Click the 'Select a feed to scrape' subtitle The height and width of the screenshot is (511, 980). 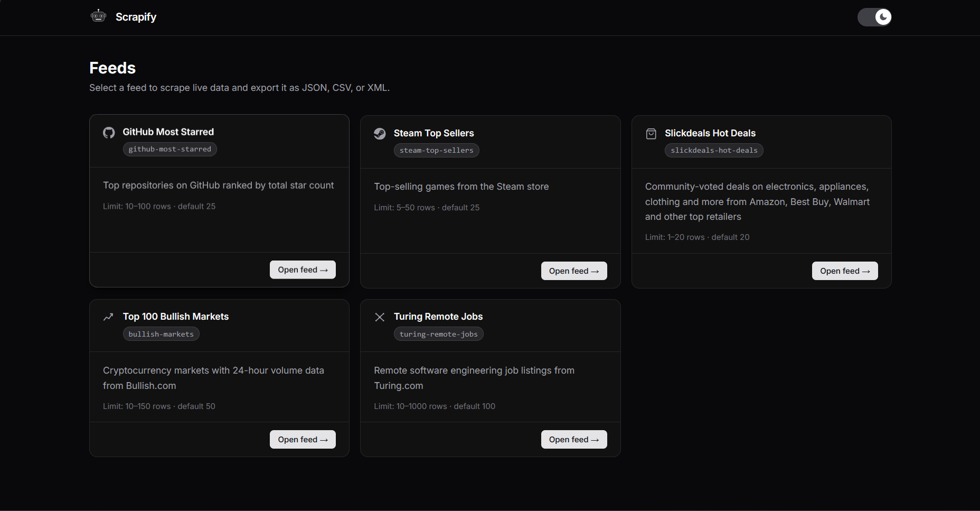click(240, 88)
